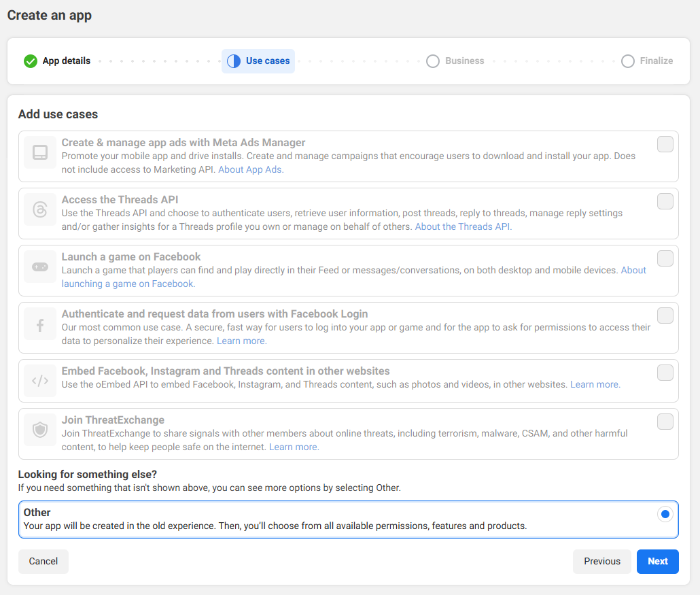Image resolution: width=700 pixels, height=595 pixels.
Task: Check the Access the Threads API box
Action: [x=665, y=201]
